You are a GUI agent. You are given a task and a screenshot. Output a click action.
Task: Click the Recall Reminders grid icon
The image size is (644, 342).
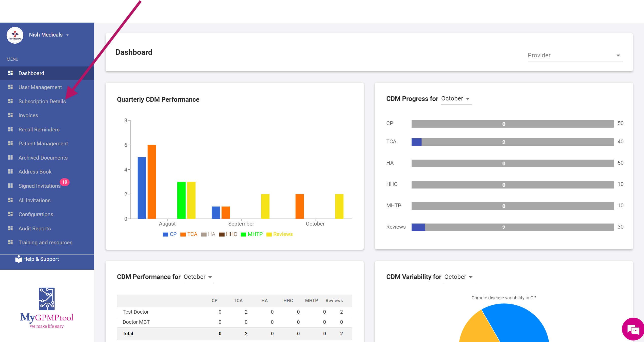[x=10, y=129]
